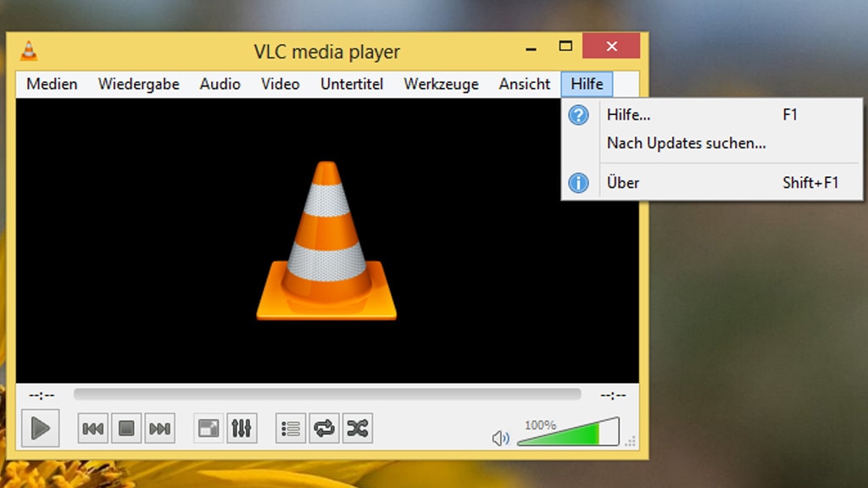Skip to the previous track
Screen dimensions: 868x488
pos(93,429)
